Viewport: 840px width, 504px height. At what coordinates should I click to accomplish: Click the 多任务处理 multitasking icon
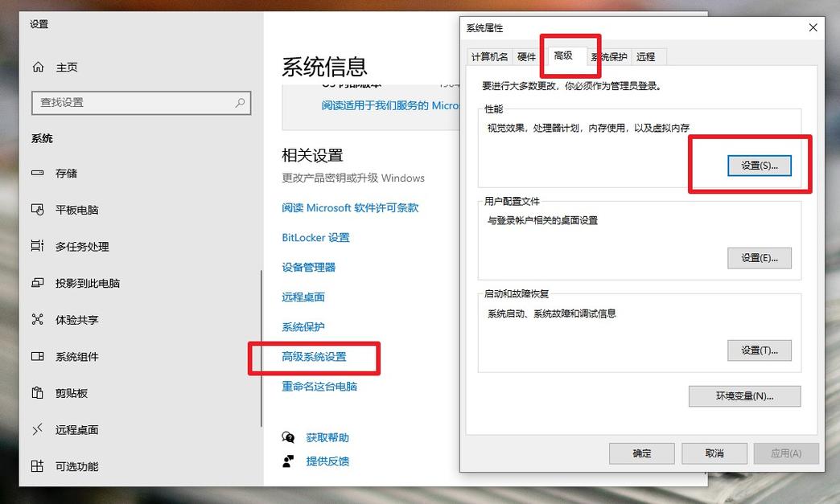38,246
